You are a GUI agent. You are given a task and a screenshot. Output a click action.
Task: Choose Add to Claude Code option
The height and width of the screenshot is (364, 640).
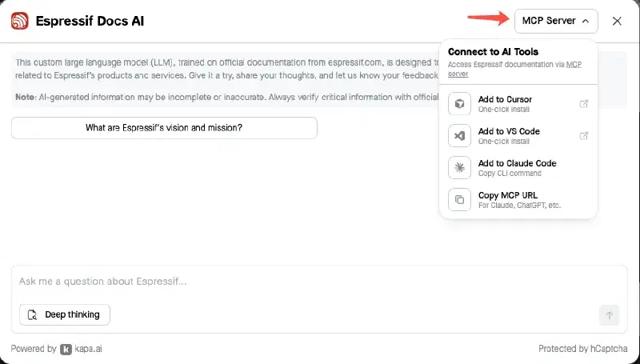click(x=518, y=168)
